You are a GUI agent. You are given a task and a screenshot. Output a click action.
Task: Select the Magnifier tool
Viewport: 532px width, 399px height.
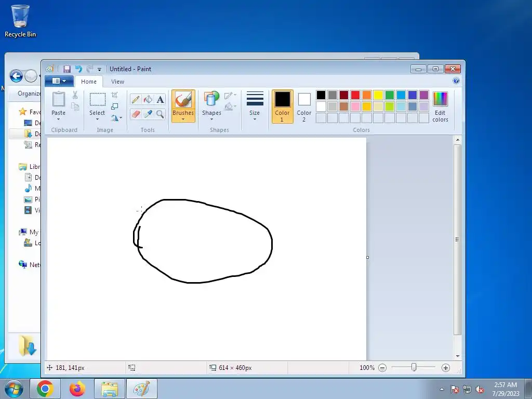click(x=160, y=114)
